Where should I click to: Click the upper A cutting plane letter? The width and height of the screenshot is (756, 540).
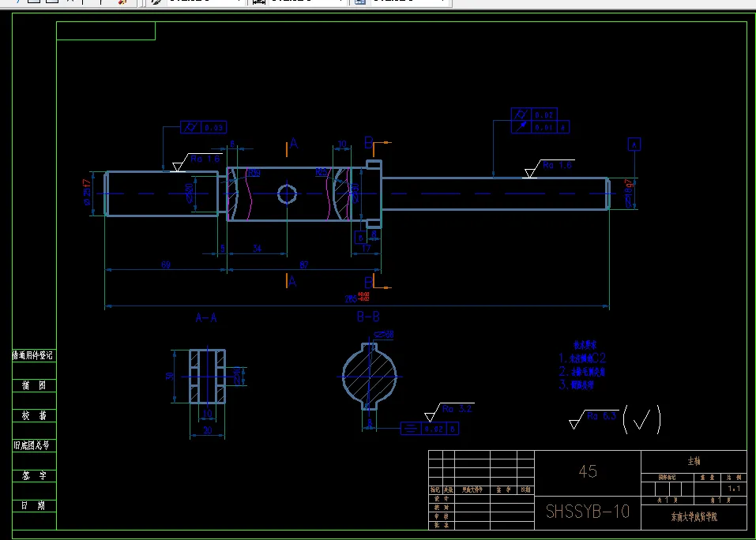pyautogui.click(x=294, y=144)
